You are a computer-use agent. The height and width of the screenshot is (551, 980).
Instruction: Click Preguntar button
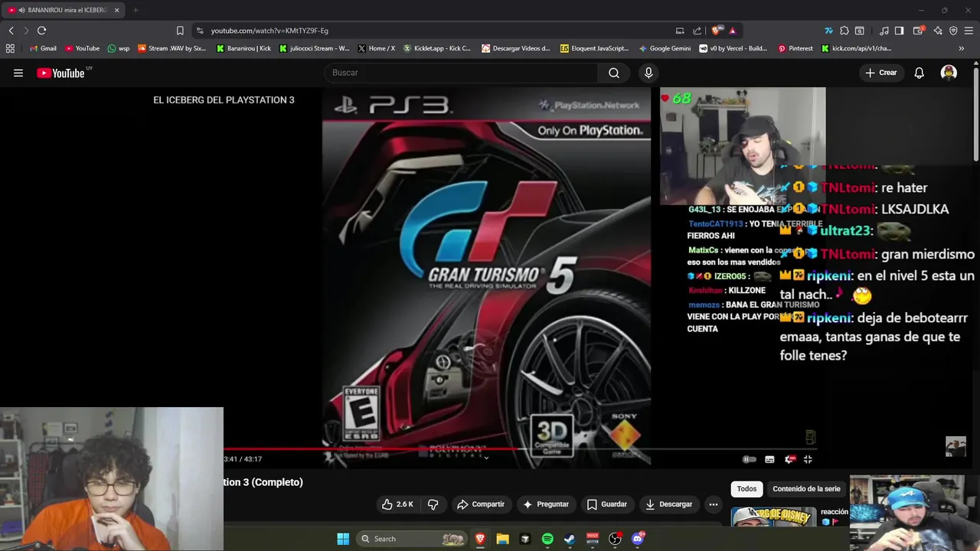click(545, 504)
